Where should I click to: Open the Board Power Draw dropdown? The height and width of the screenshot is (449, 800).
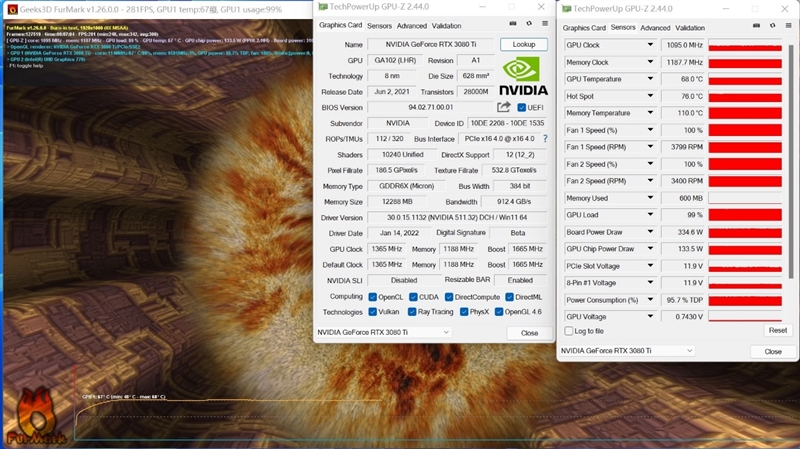(650, 232)
